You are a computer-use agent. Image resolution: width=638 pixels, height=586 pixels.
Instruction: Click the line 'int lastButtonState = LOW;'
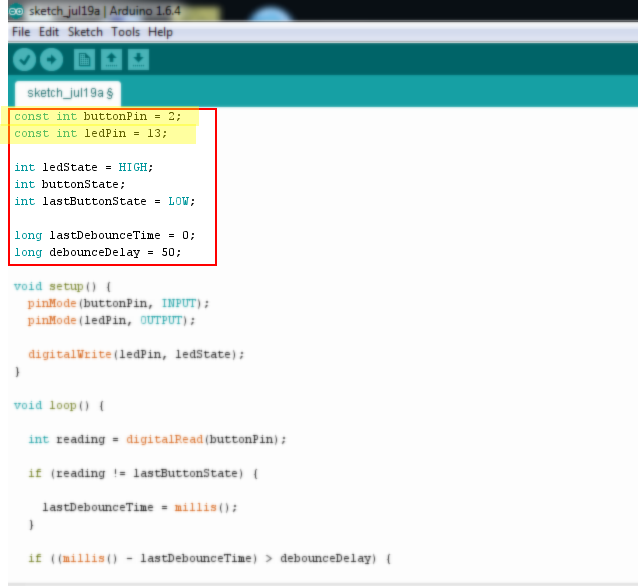pos(105,201)
